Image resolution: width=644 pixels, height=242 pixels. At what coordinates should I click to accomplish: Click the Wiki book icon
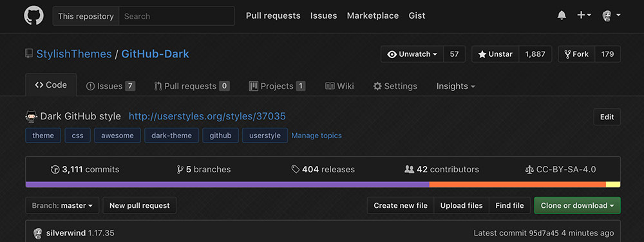point(330,86)
